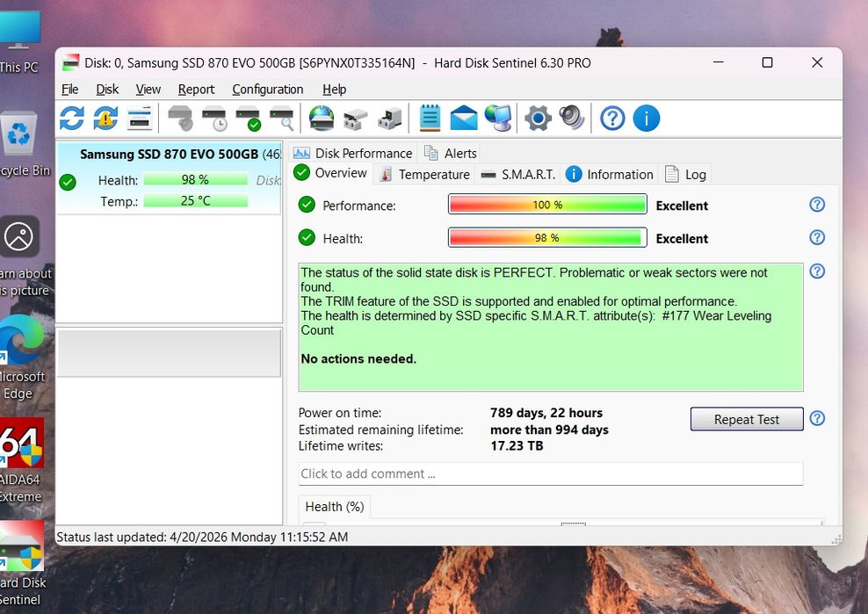The height and width of the screenshot is (614, 868).
Task: Select the Health (%) chart tab
Action: [x=335, y=507]
